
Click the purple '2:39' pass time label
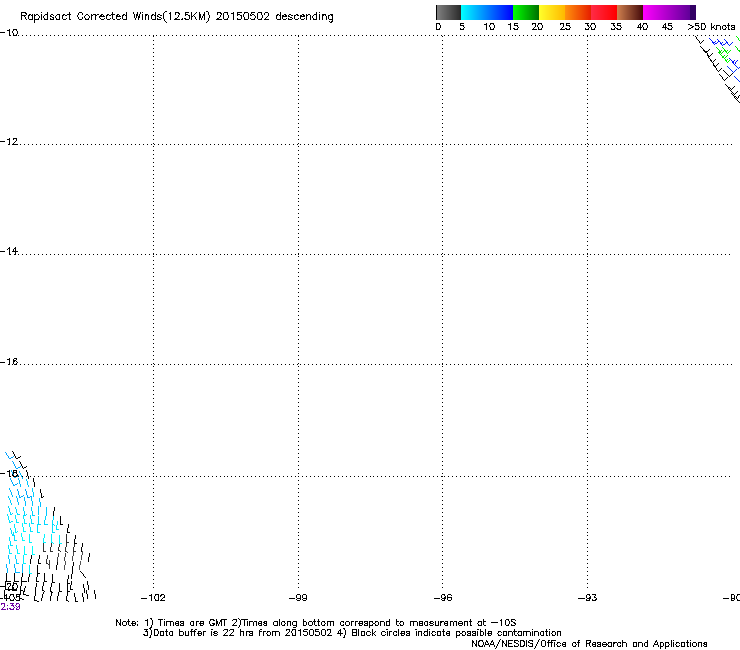point(10,607)
